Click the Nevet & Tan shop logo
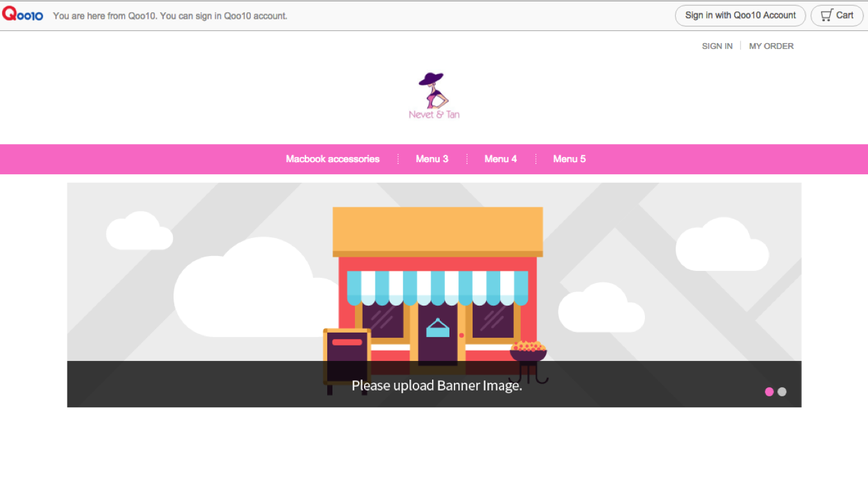The image size is (868, 478). pos(434,97)
